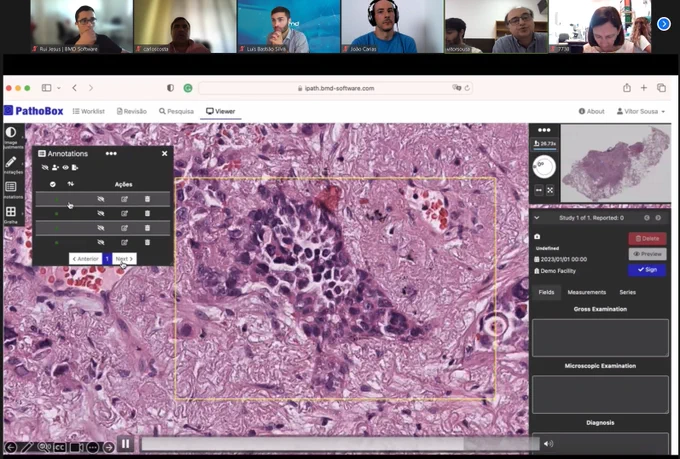This screenshot has height=459, width=680.
Task: Edit the third annotation row
Action: 124,228
